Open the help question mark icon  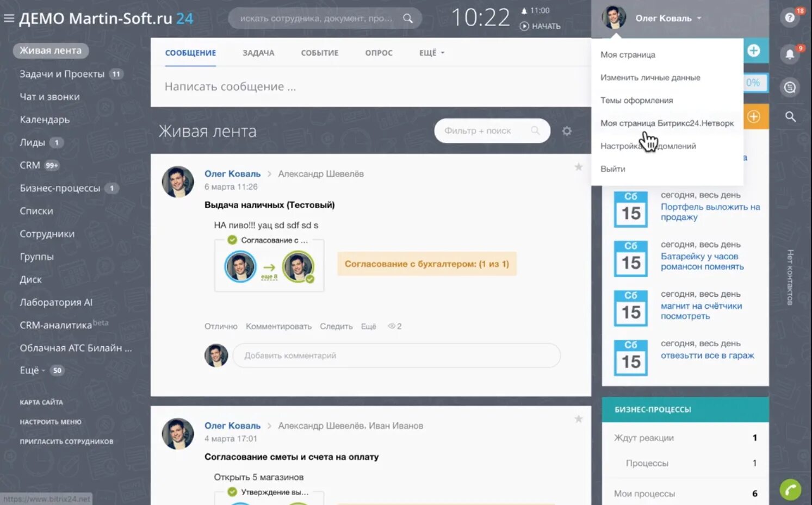tap(790, 18)
